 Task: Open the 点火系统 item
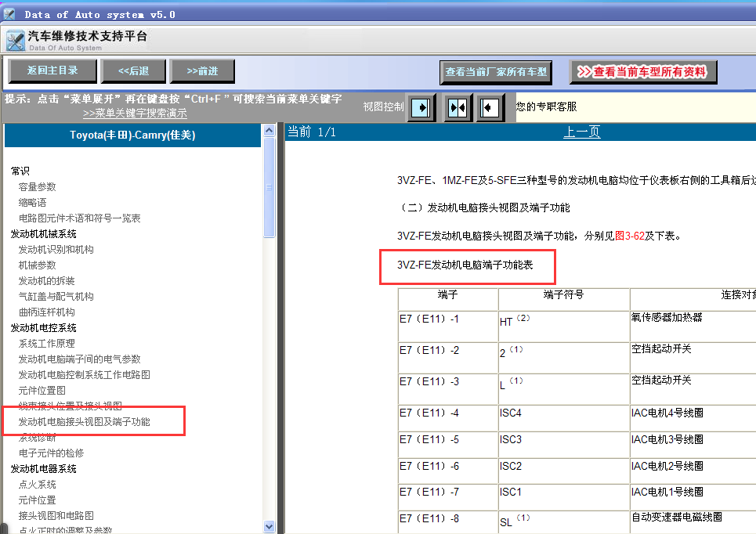[x=37, y=485]
